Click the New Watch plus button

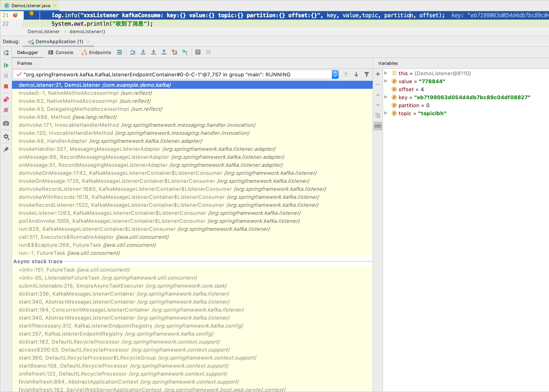[378, 74]
